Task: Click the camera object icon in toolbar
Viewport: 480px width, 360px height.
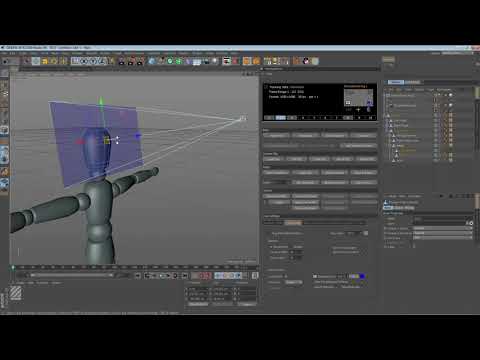Action: [206, 61]
